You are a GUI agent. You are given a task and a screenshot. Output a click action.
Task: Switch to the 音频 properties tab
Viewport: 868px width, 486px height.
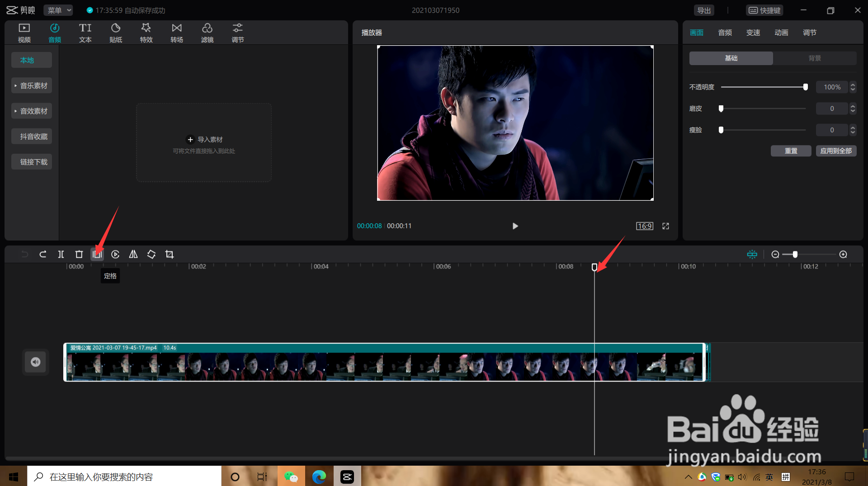[725, 33]
